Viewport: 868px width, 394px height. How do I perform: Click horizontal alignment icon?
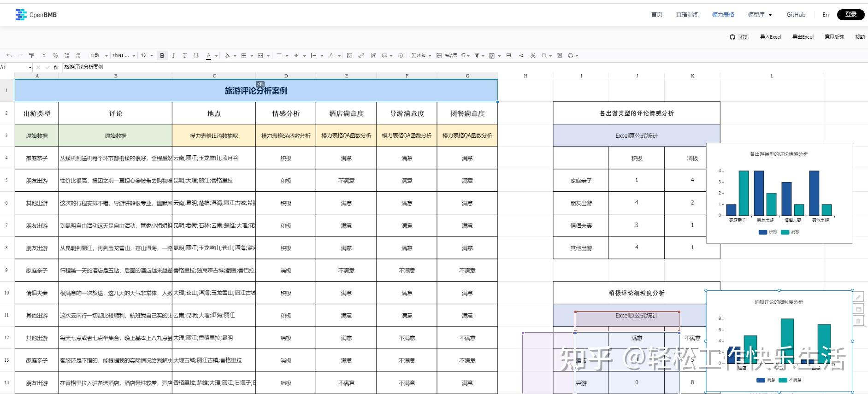(279, 55)
